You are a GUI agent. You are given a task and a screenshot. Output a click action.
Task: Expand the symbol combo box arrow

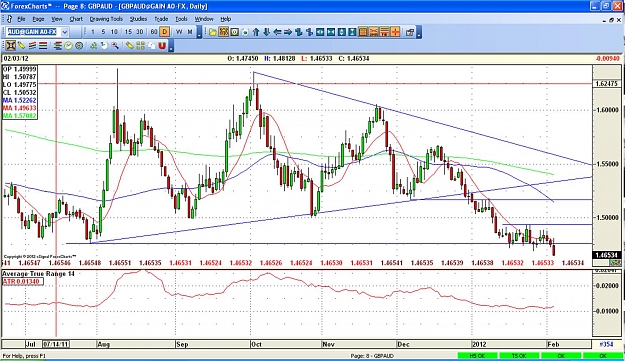[65, 32]
